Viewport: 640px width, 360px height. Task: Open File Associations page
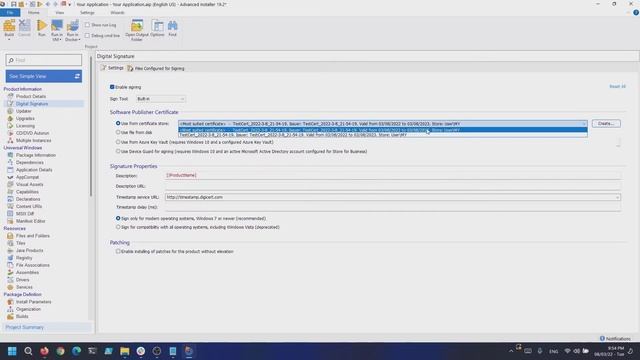(33, 265)
